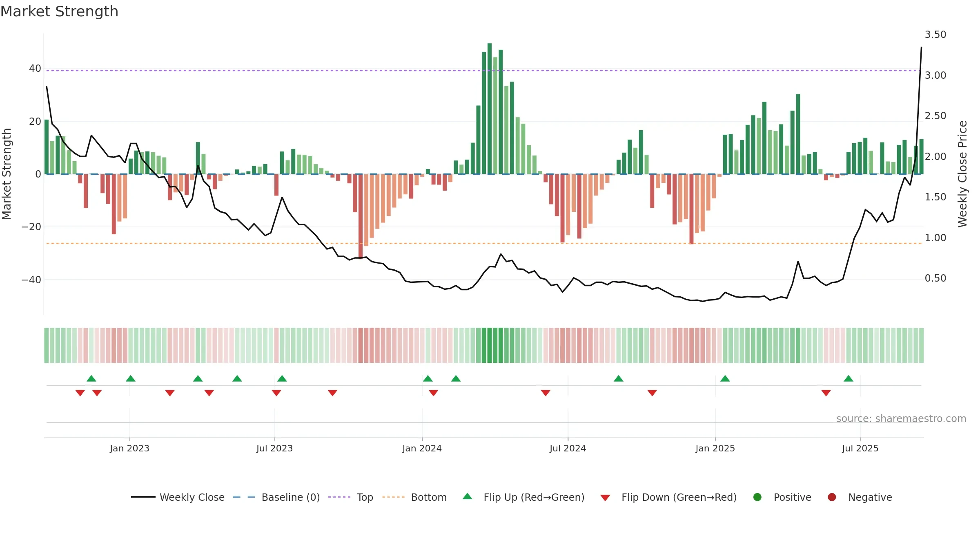Click the rotated Market Strength y-axis title

tap(7, 174)
